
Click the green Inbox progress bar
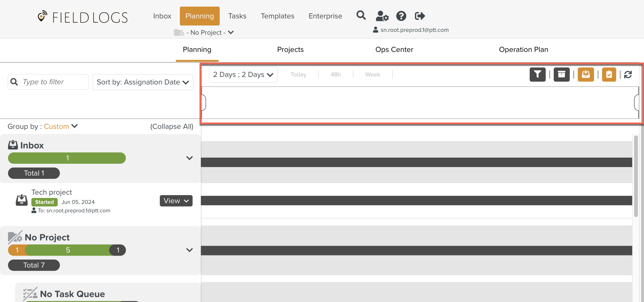pos(67,158)
